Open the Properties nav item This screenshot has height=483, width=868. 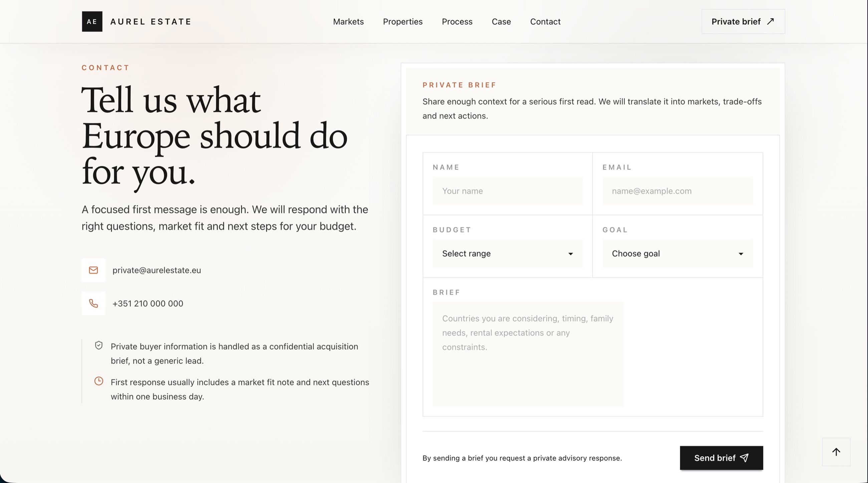403,22
